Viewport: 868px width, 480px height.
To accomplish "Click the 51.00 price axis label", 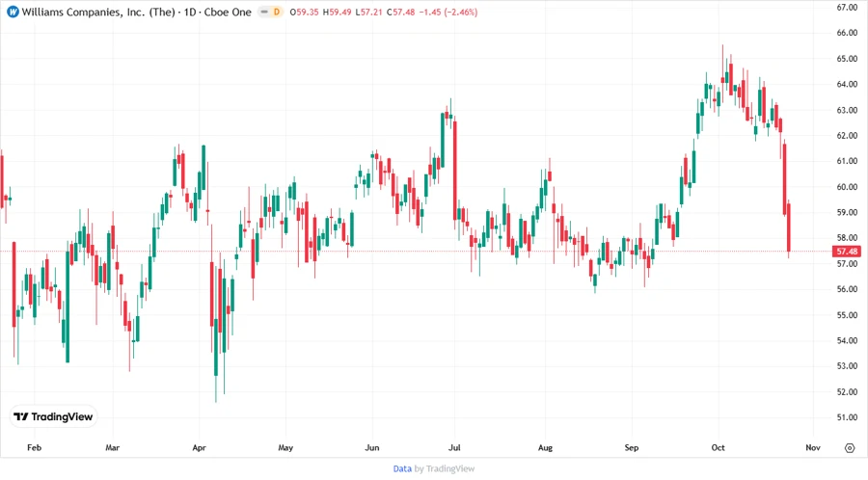I will (x=847, y=417).
